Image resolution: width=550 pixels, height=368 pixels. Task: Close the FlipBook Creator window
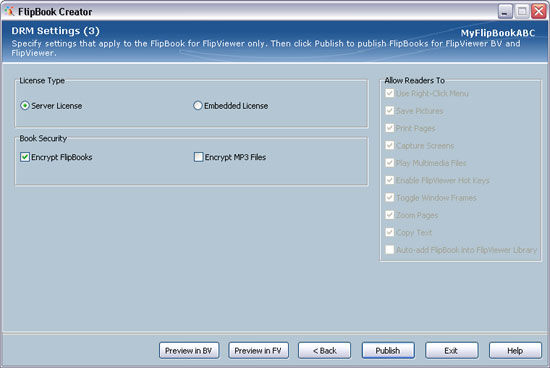pos(538,12)
